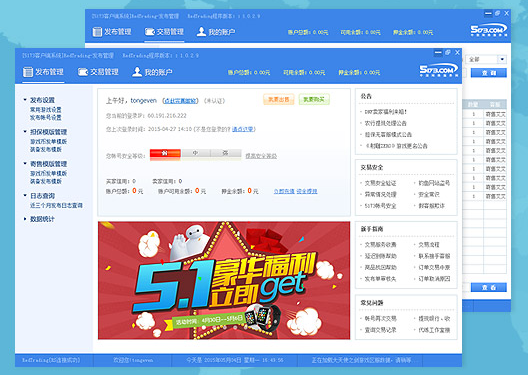The width and height of the screenshot is (528, 375).
Task: Click the 5173.com logo in the back window
Action: pos(488,30)
